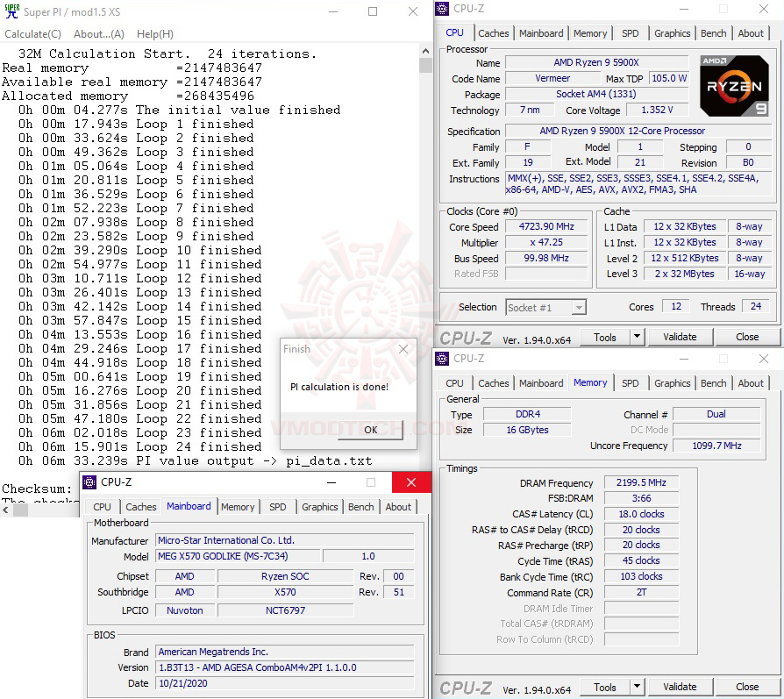Viewport: 784px width, 699px height.
Task: Expand Tools dropdown arrow in Memory CPU-Z window
Action: tap(637, 687)
